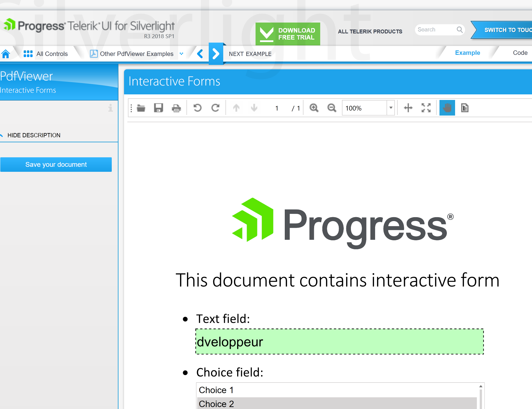The width and height of the screenshot is (532, 409).
Task: Open a PDF file with the folder icon
Action: [141, 108]
